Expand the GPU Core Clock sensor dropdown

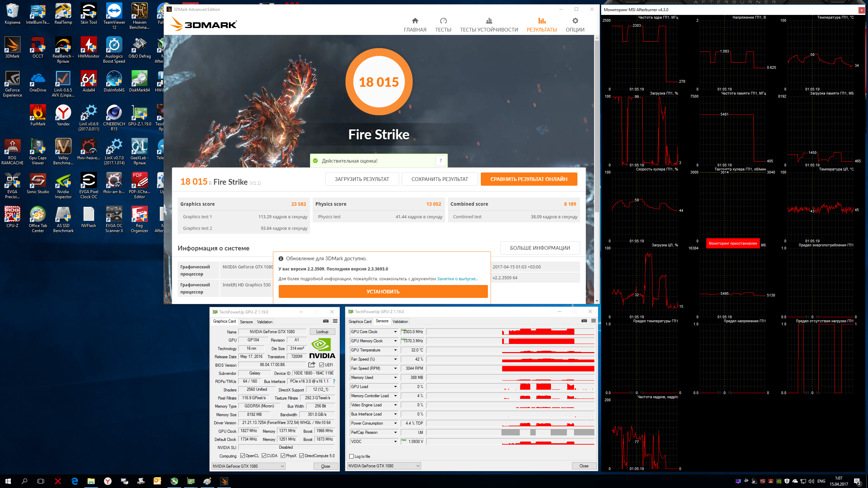click(x=395, y=332)
